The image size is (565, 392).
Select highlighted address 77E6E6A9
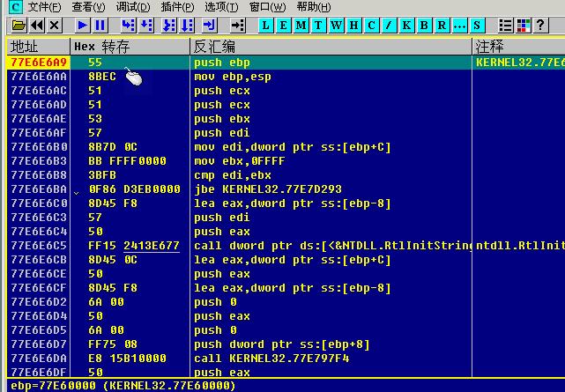39,63
